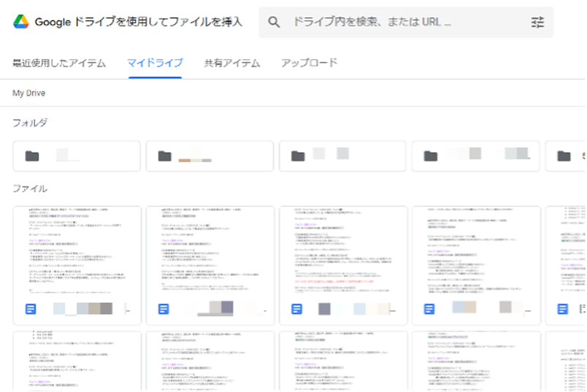This screenshot has height=392, width=587.
Task: Open the search options filter icon
Action: 537,22
